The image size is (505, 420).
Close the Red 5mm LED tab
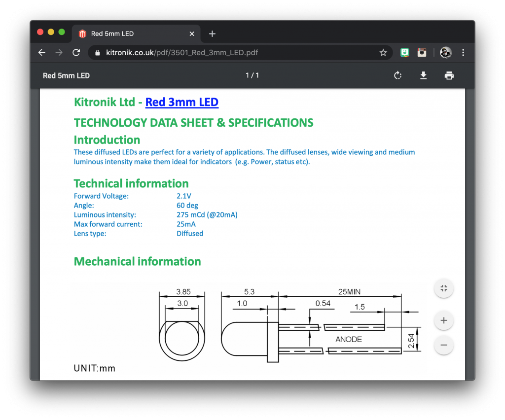pos(192,34)
